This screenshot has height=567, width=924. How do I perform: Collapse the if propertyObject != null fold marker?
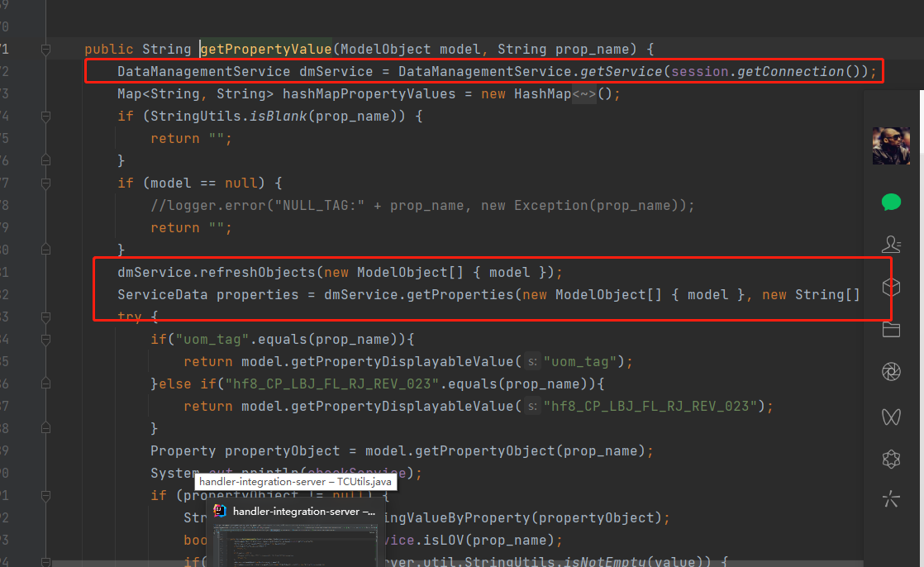(x=45, y=496)
